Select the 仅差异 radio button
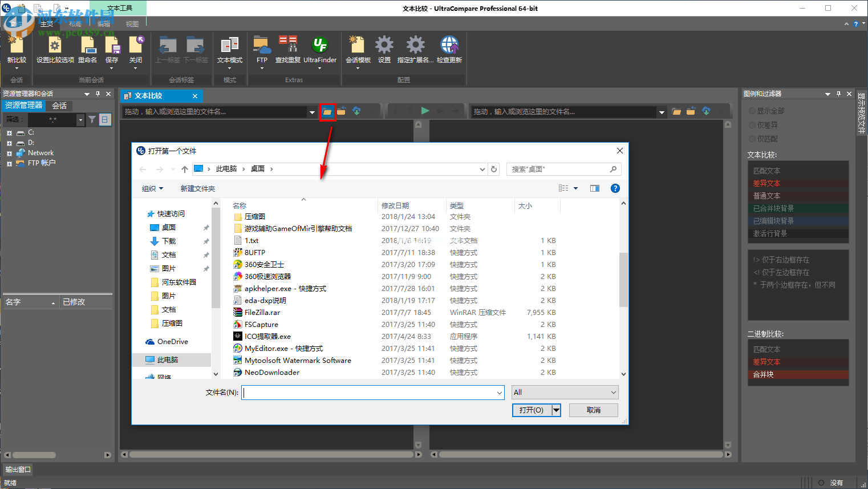This screenshot has width=868, height=489. tap(752, 124)
